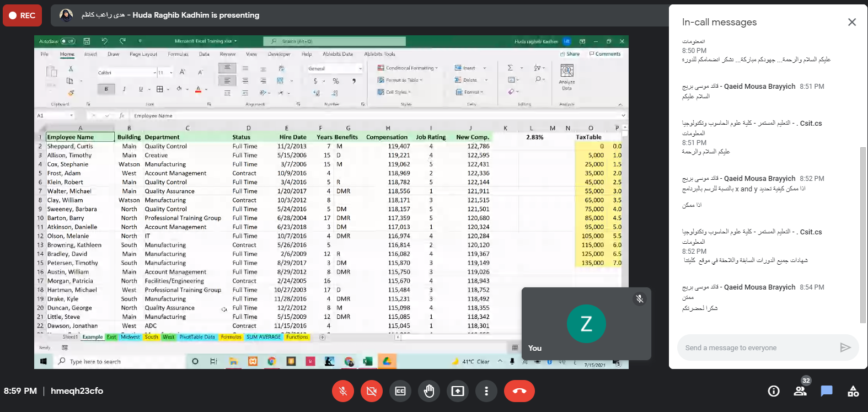The width and height of the screenshot is (868, 412).
Task: Click the send message field
Action: click(x=758, y=347)
